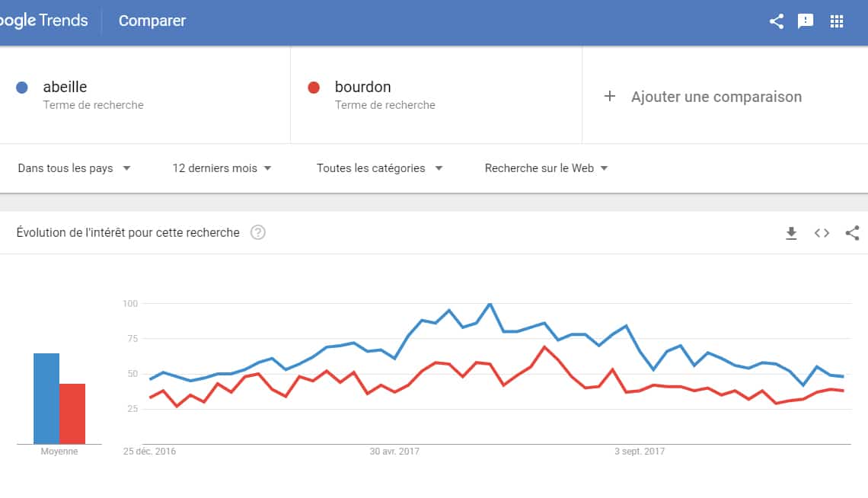
Task: Click the blue average bar for abeille
Action: [46, 398]
